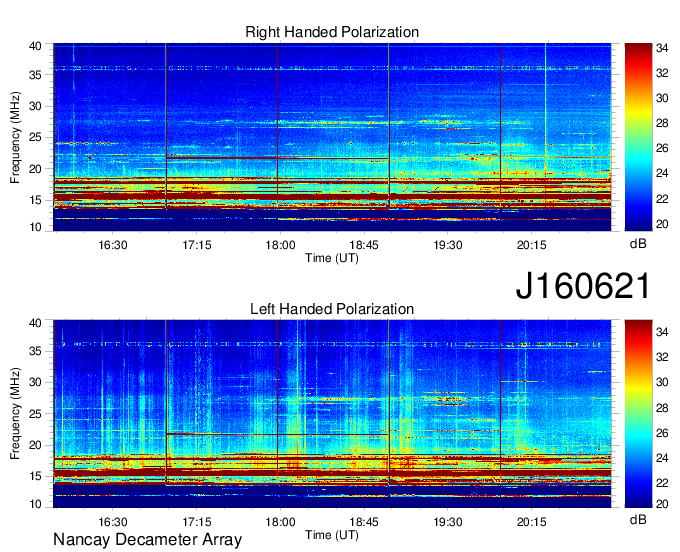This screenshot has height=552, width=680.
Task: Click the 25 MHz tick on upper plot
Action: [35, 137]
